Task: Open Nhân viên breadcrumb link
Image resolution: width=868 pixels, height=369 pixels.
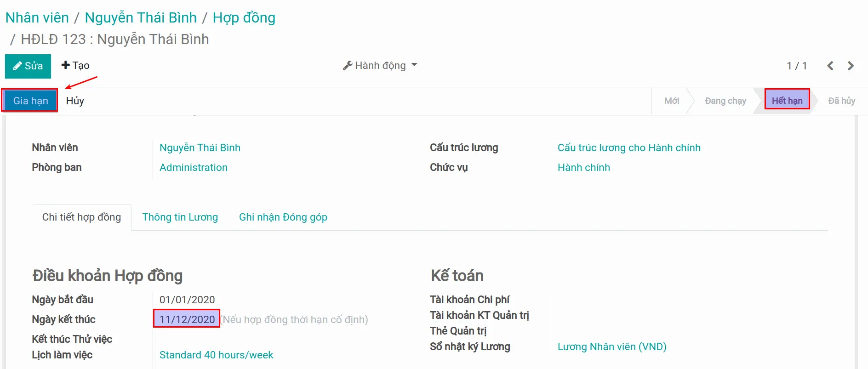Action: pos(37,17)
